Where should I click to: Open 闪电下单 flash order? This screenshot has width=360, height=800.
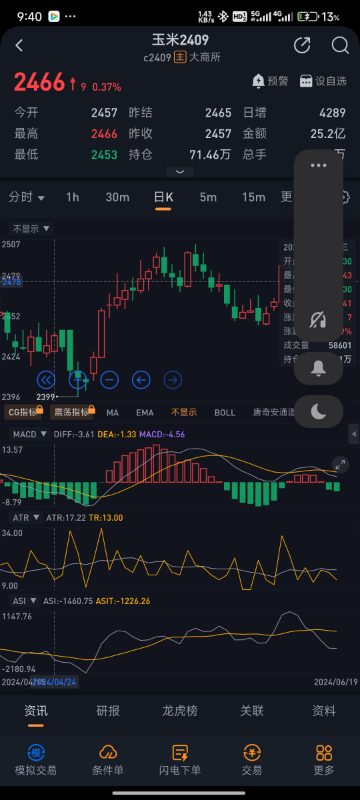point(180,760)
